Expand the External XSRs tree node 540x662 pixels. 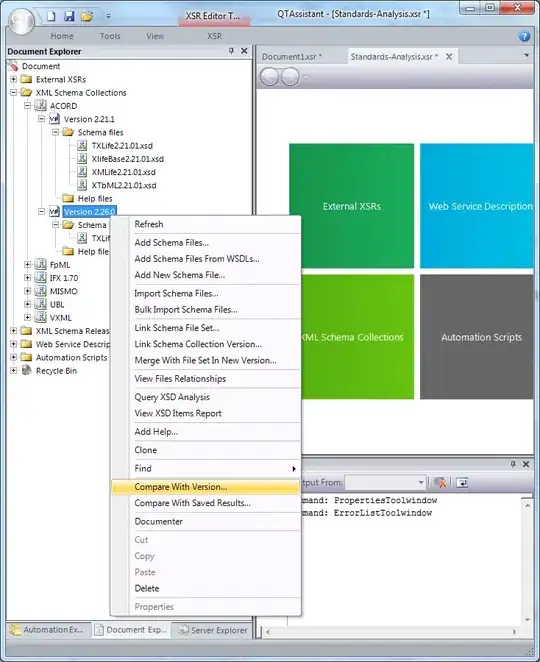(x=14, y=79)
